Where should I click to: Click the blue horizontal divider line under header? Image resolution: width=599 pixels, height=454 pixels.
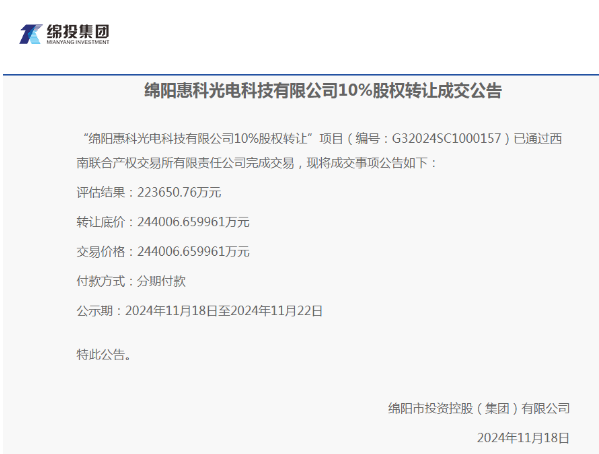(x=301, y=75)
